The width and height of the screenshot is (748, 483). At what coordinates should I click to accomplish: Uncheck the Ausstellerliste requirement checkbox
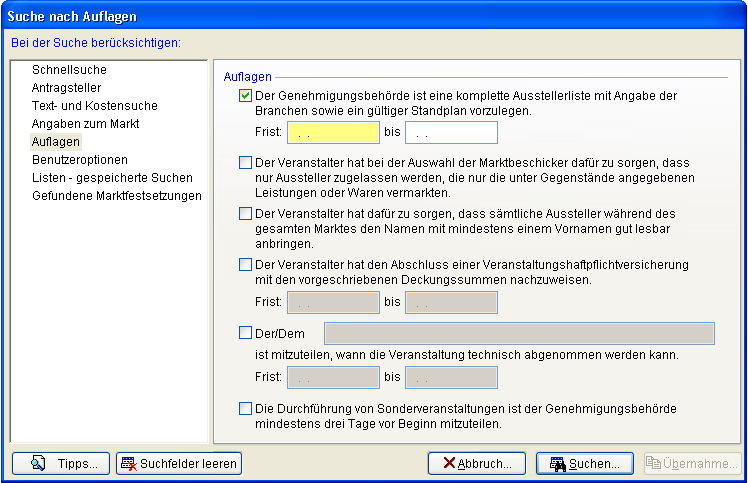[x=246, y=96]
